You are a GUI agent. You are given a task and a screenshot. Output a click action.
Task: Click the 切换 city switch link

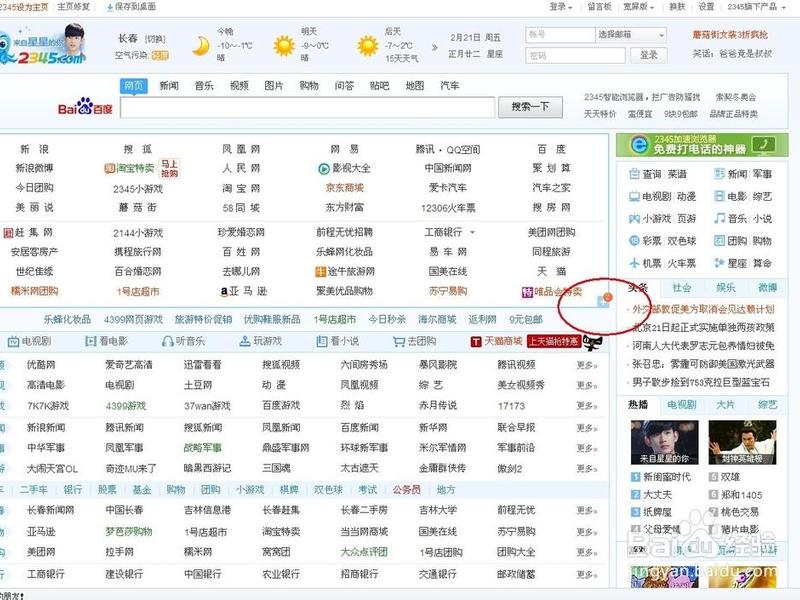[x=155, y=39]
